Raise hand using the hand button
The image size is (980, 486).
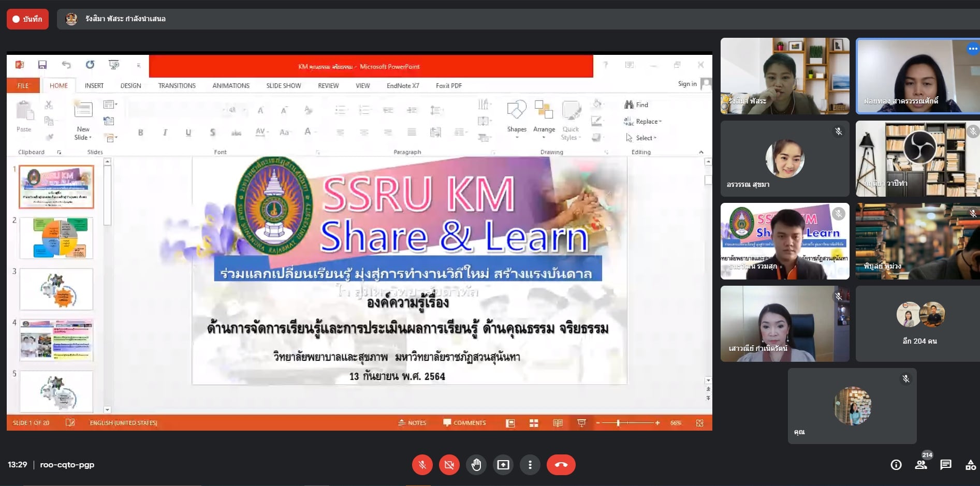(x=476, y=465)
